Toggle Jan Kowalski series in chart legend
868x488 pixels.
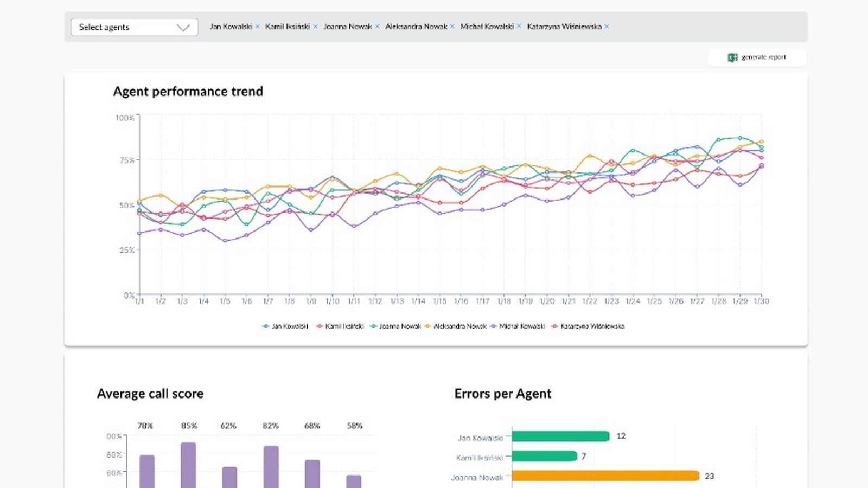[x=285, y=326]
